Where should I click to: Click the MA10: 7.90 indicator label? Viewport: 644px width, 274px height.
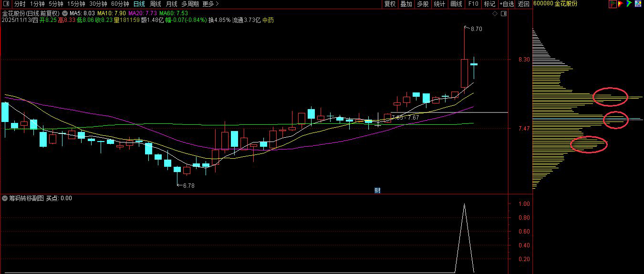(x=112, y=13)
